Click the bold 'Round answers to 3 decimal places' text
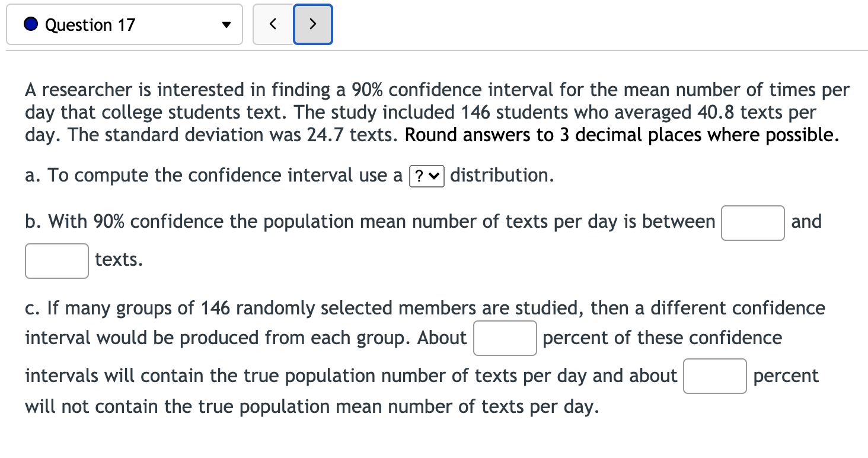Screen dimensions: 868x458 coord(621,135)
